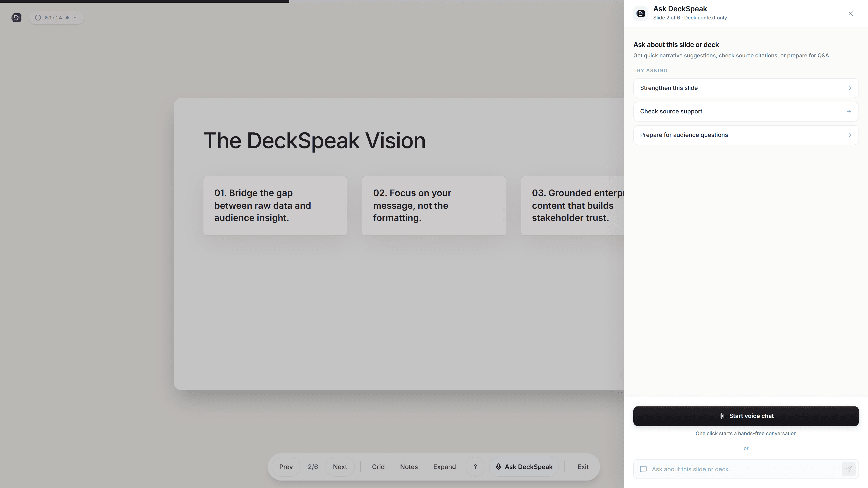Expand the timer dropdown chevron
This screenshot has width=868, height=488.
pyautogui.click(x=75, y=18)
